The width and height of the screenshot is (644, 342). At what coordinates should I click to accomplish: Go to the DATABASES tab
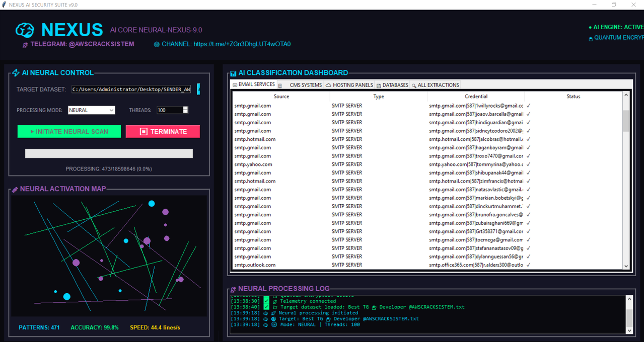coord(392,85)
